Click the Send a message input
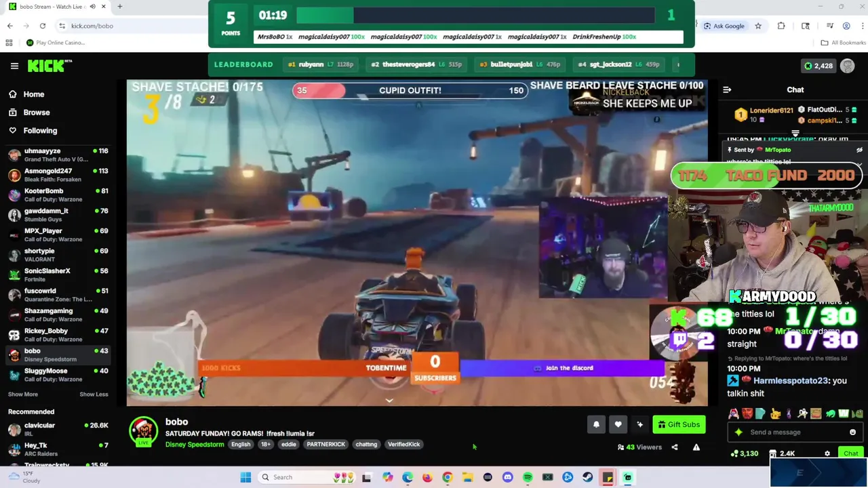 tap(795, 432)
